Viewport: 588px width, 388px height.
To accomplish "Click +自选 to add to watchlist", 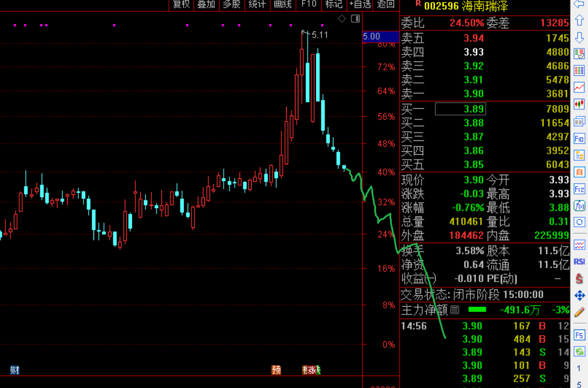I will point(360,4).
